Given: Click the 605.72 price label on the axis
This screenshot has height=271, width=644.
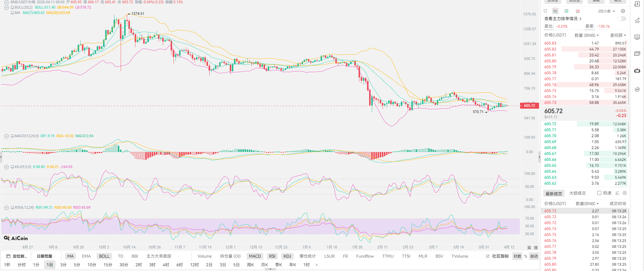Looking at the screenshot, I should pyautogui.click(x=530, y=106).
